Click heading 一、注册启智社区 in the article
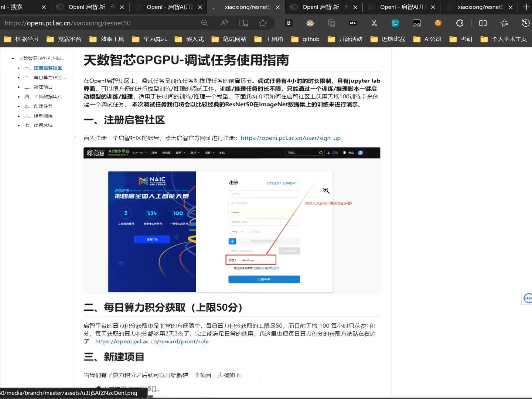Screen dimensions: 532x399 (124, 120)
